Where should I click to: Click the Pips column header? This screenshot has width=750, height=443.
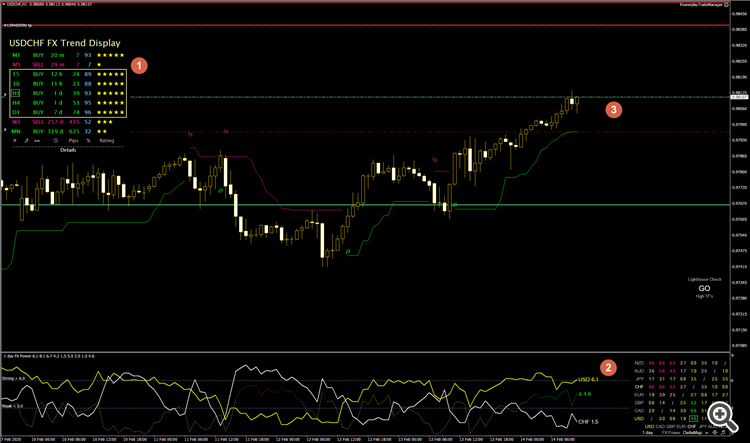(x=73, y=141)
